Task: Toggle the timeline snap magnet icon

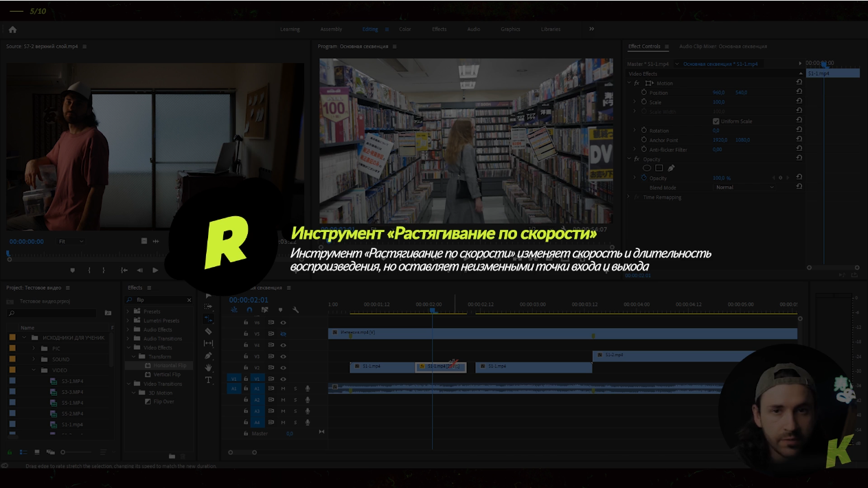Action: click(x=249, y=310)
